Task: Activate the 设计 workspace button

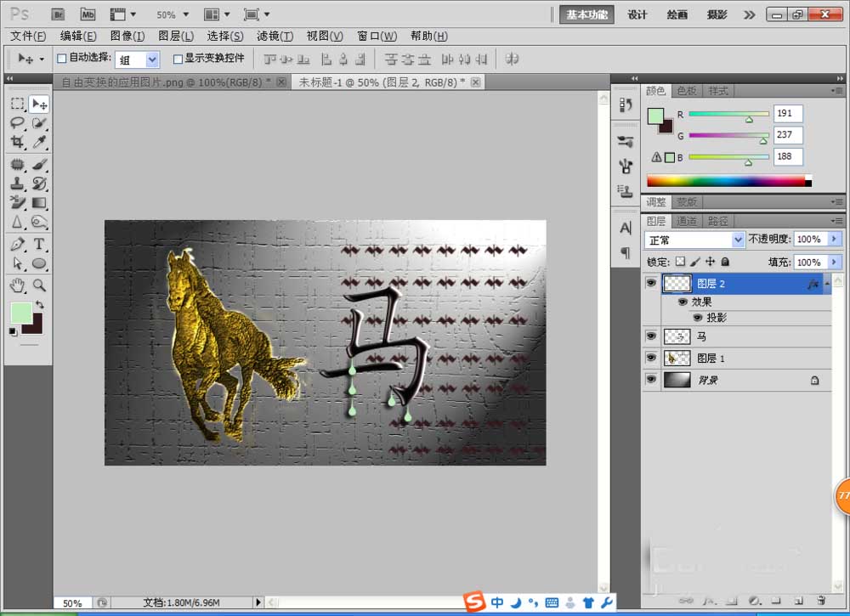Action: click(637, 14)
